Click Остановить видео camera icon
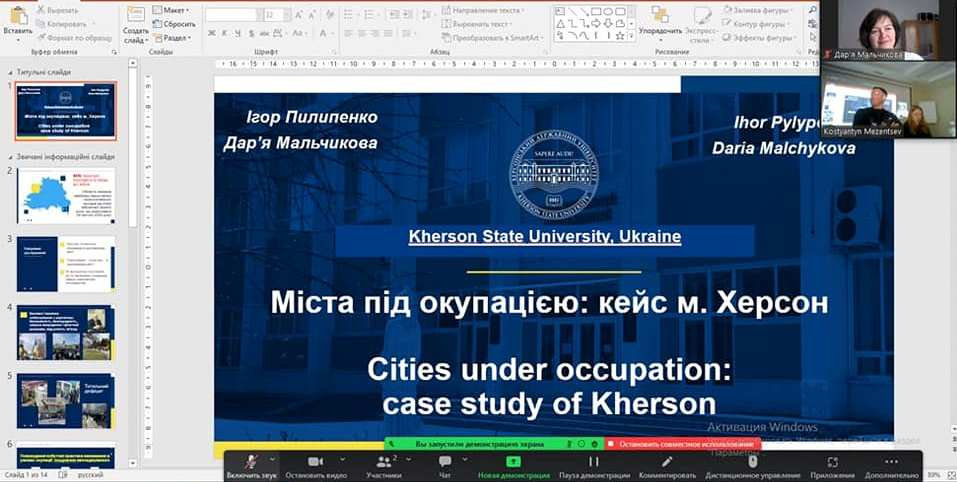The width and height of the screenshot is (957, 482). tap(316, 462)
